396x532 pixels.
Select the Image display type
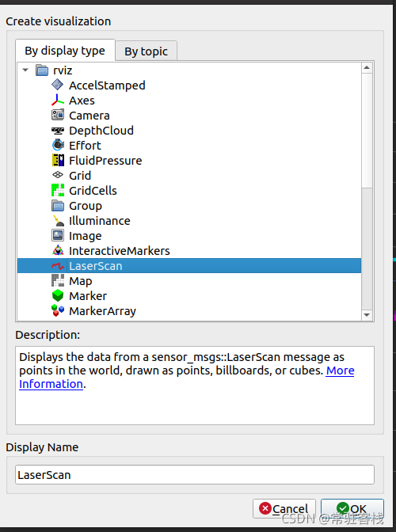[x=86, y=236]
